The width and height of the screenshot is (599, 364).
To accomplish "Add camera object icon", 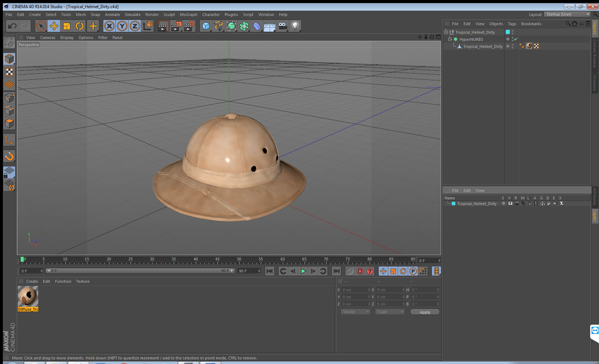I will pos(282,26).
